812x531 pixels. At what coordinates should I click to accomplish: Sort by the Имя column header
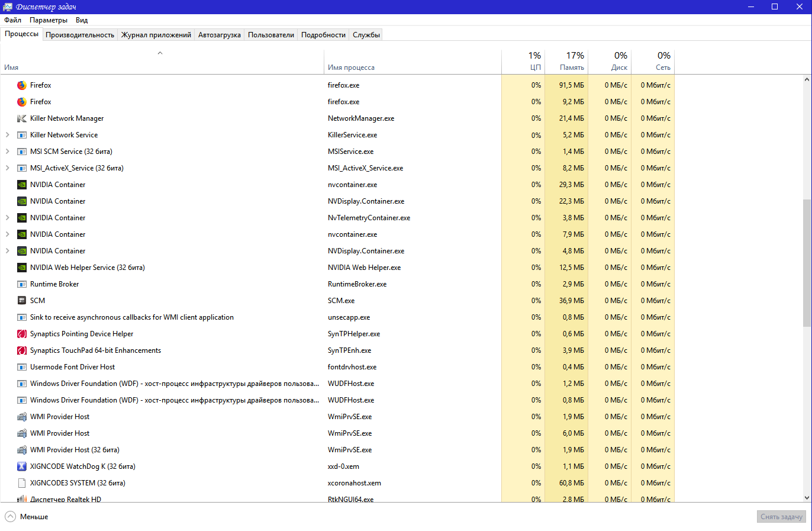(162, 62)
